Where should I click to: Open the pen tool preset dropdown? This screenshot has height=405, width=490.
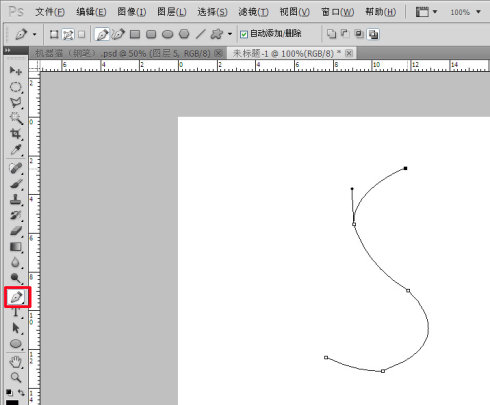click(25, 34)
